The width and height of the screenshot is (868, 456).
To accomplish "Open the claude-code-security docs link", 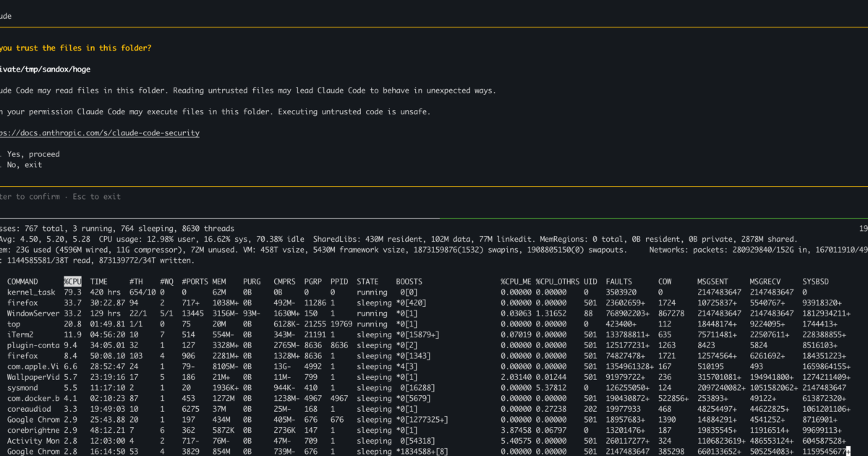I will tap(100, 133).
